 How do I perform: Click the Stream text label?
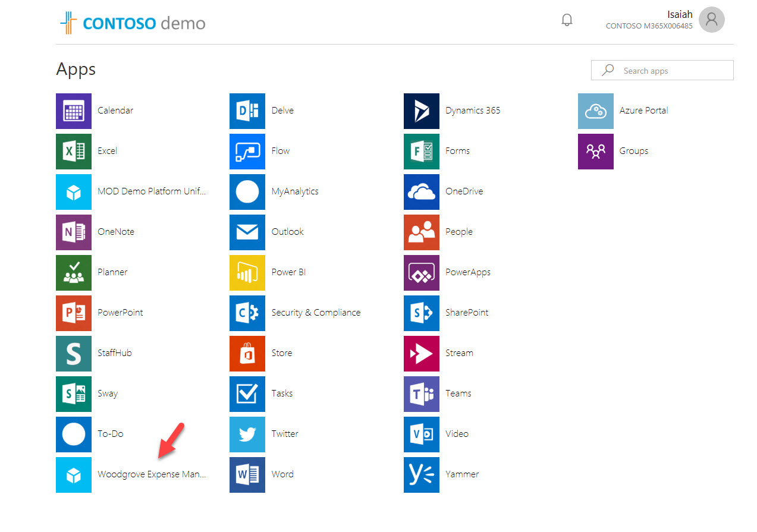pyautogui.click(x=459, y=353)
